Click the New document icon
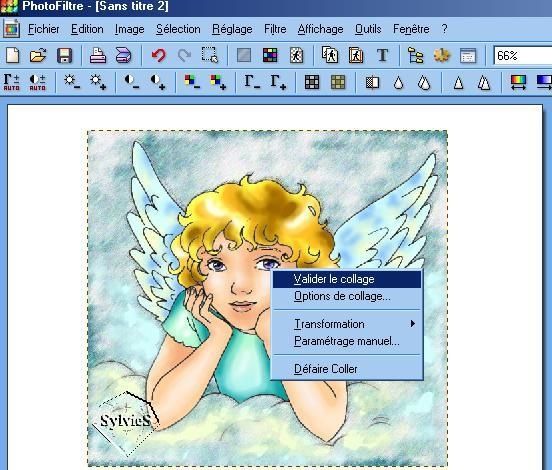552x470 pixels. tap(13, 55)
